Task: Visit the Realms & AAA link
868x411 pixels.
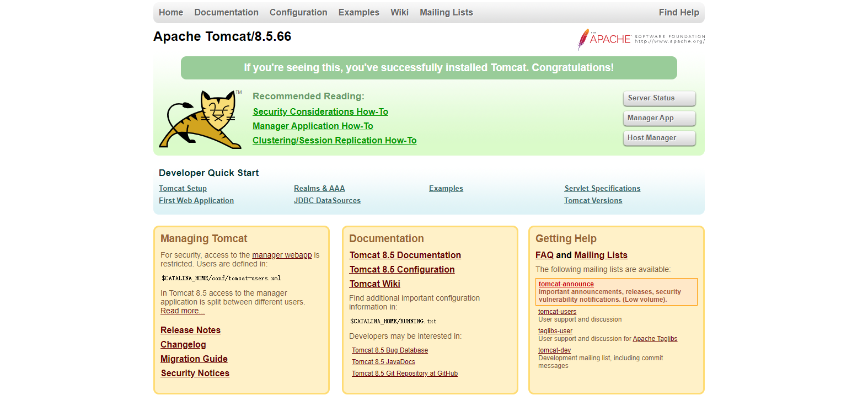Action: pos(319,188)
